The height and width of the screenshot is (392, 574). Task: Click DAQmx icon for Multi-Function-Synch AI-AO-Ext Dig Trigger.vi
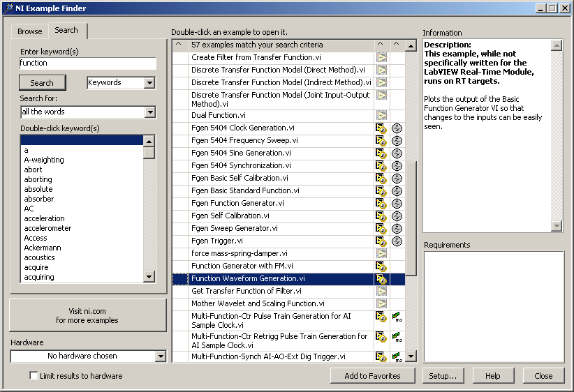point(397,357)
